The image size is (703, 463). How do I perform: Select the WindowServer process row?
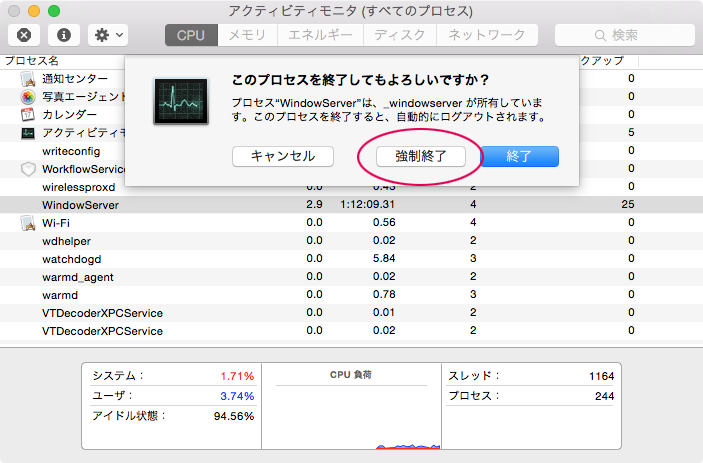352,205
